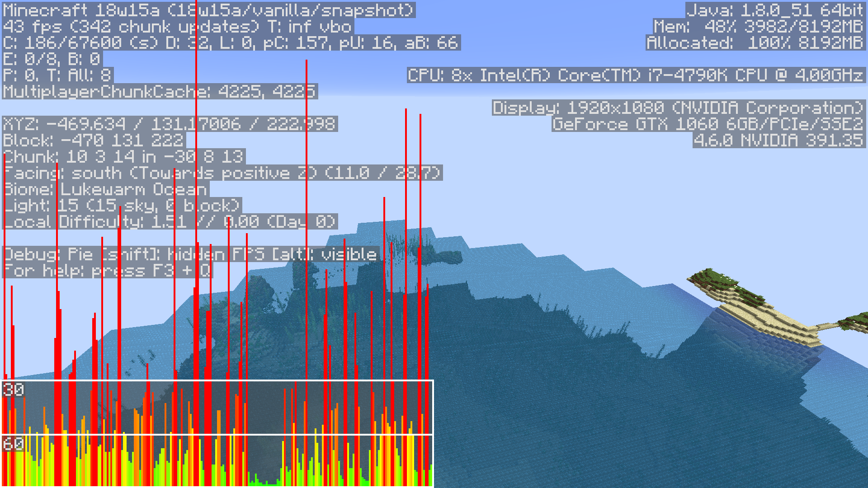This screenshot has width=868, height=488.
Task: Click the Minecraft 18w15a version text line
Action: click(x=208, y=10)
